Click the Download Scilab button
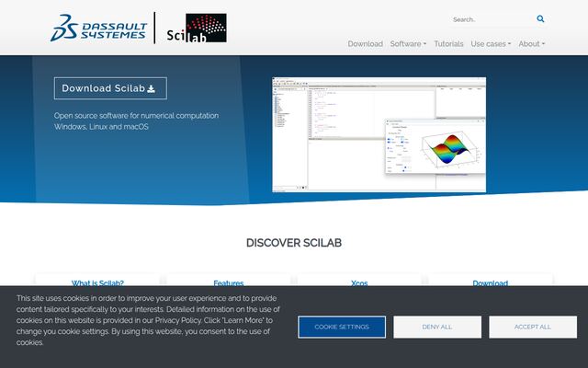 (110, 88)
